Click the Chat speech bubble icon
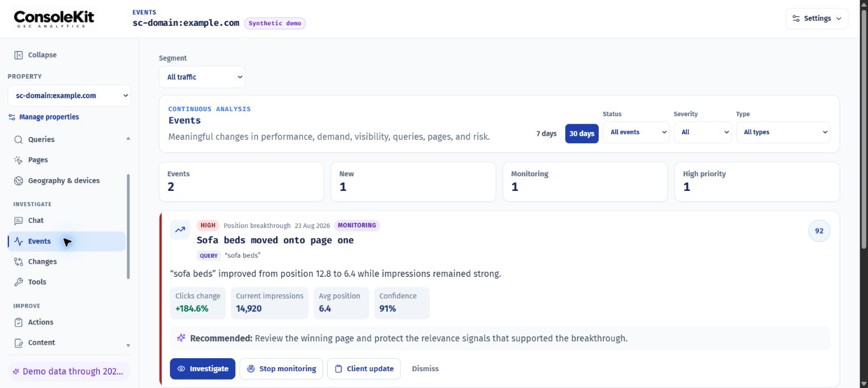This screenshot has height=388, width=868. (x=19, y=221)
